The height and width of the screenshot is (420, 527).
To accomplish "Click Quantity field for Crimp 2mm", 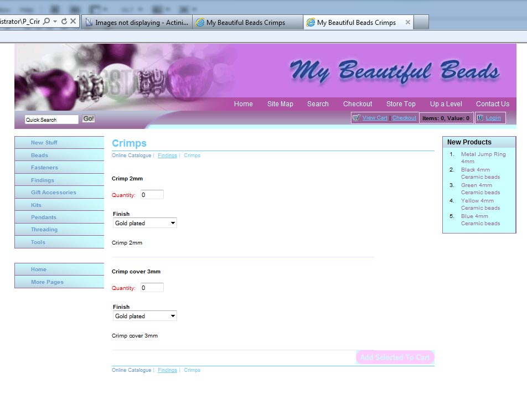I will [x=152, y=195].
